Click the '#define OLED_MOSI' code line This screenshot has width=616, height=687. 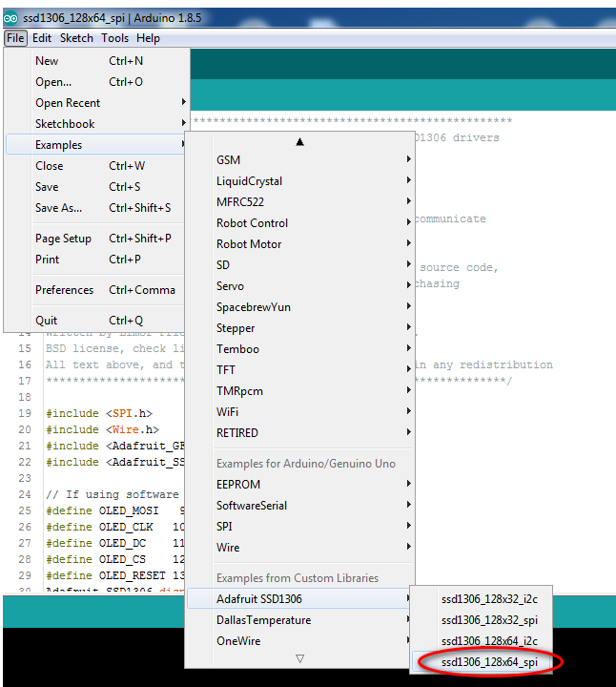click(115, 510)
